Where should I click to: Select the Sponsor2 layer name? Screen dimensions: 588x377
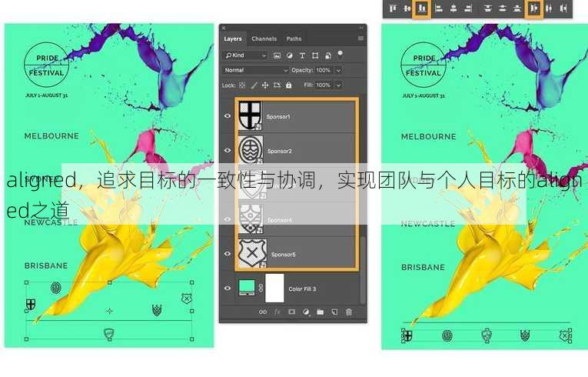[x=279, y=151]
